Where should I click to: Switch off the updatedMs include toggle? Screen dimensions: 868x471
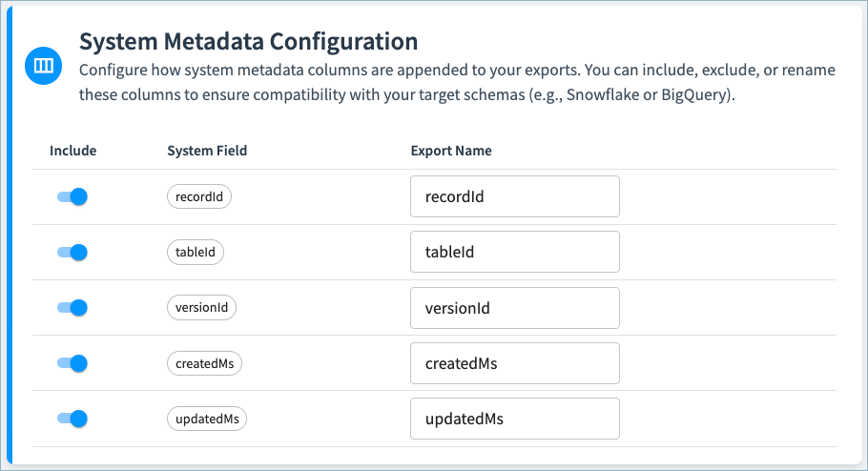tap(72, 419)
